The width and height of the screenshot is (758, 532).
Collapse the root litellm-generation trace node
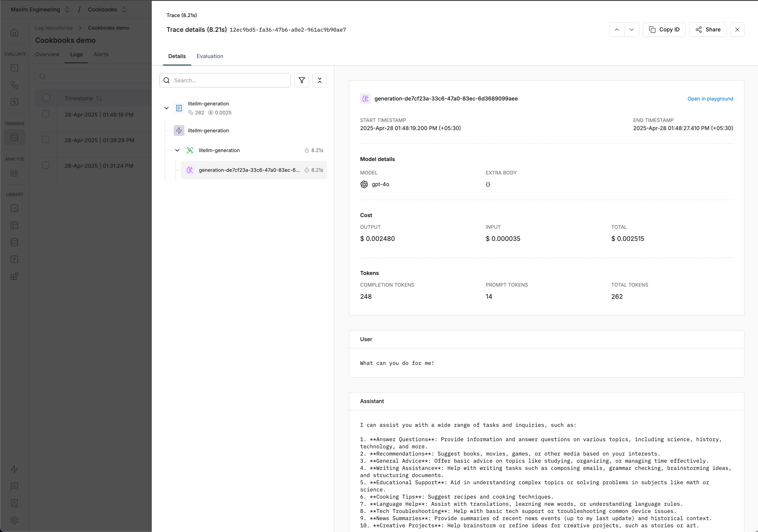[166, 108]
